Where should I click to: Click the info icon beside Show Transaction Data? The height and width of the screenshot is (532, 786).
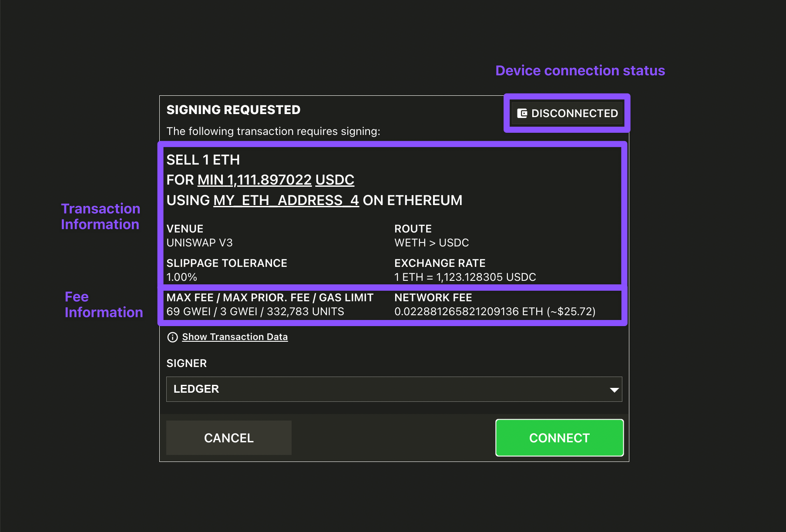point(172,337)
